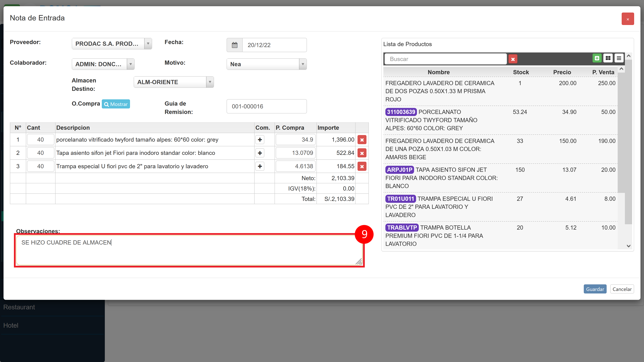The width and height of the screenshot is (644, 362).
Task: Select FREGADERO DE DOS POZAS product
Action: coord(500,91)
